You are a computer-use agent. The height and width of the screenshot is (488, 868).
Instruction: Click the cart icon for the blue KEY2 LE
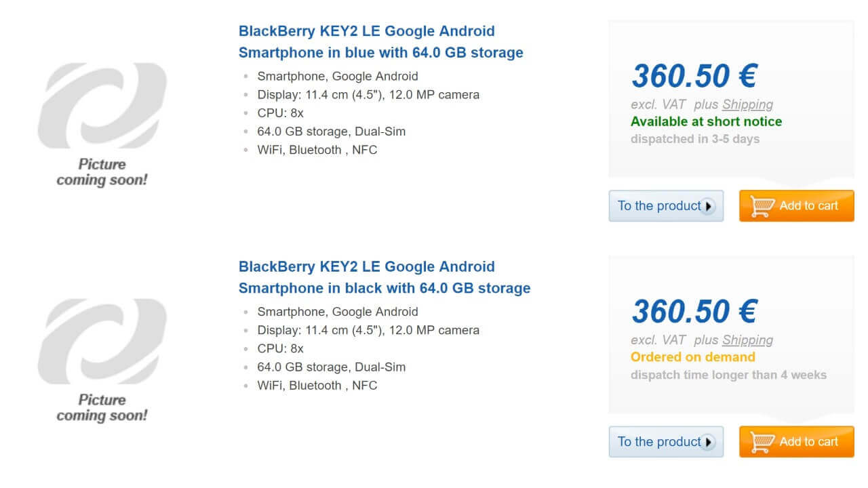point(763,206)
